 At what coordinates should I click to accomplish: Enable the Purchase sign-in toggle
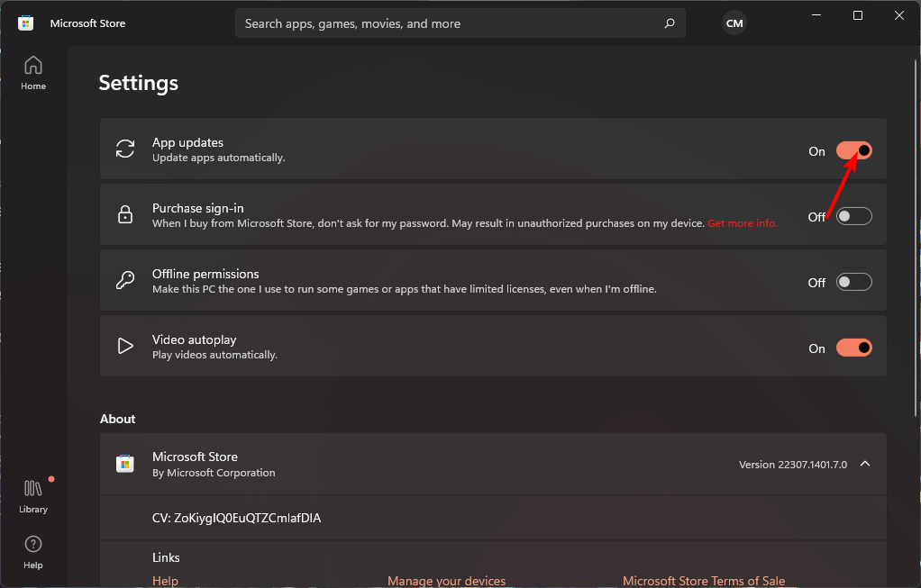pos(853,216)
